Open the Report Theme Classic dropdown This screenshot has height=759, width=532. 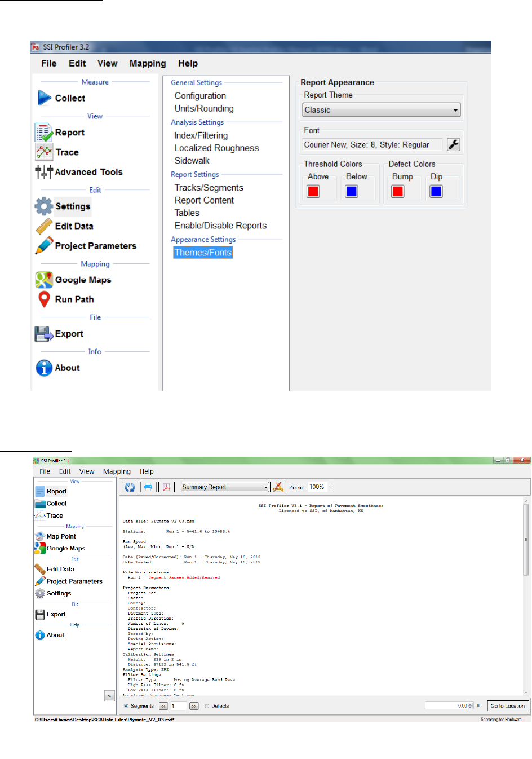pos(382,110)
